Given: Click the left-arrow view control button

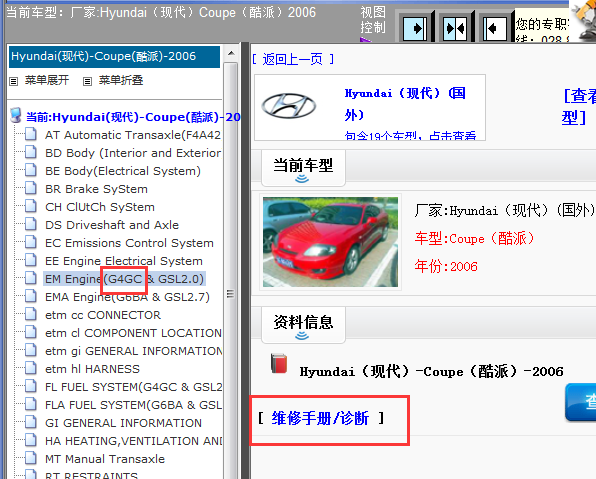Looking at the screenshot, I should 495,29.
